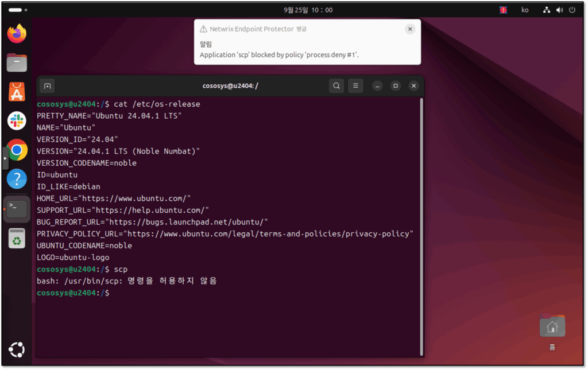Viewport: 588px width, 370px height.
Task: Click the terminal search icon
Action: [336, 85]
